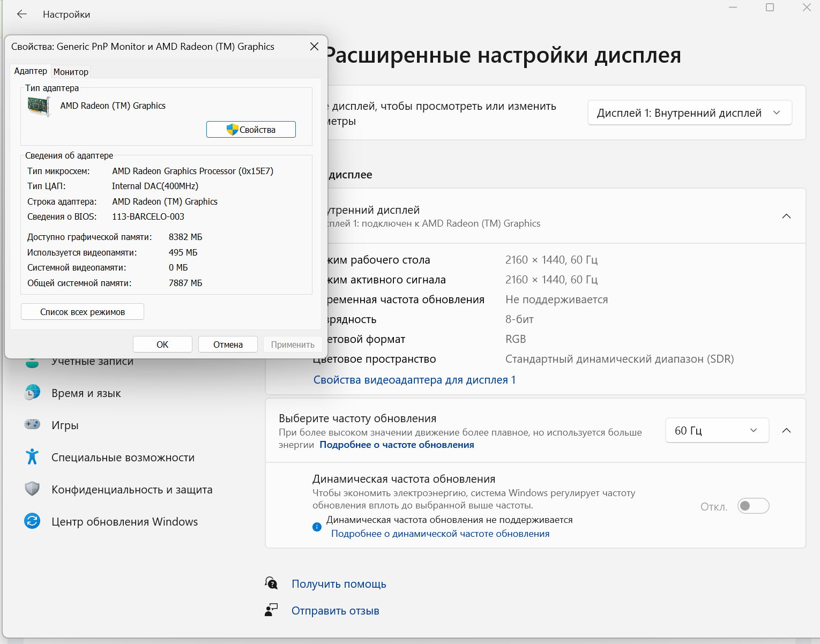The height and width of the screenshot is (644, 820).
Task: Collapse the internal display information section
Action: (x=786, y=216)
